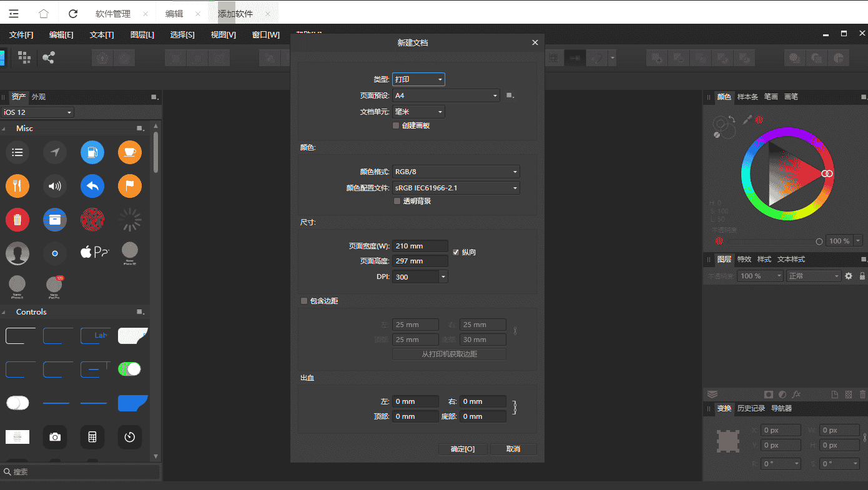The width and height of the screenshot is (868, 490).
Task: Click the 取消 button
Action: [x=513, y=449]
